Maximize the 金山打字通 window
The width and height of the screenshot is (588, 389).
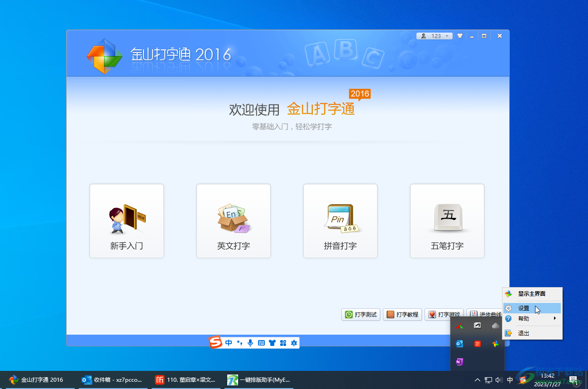(484, 36)
